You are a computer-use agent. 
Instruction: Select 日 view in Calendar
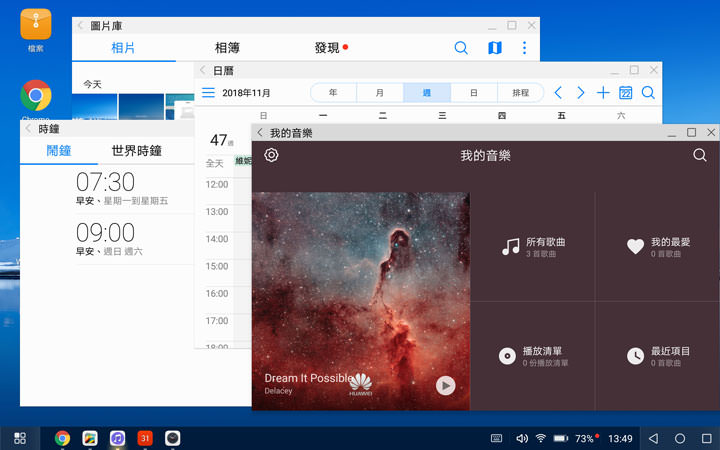point(474,93)
